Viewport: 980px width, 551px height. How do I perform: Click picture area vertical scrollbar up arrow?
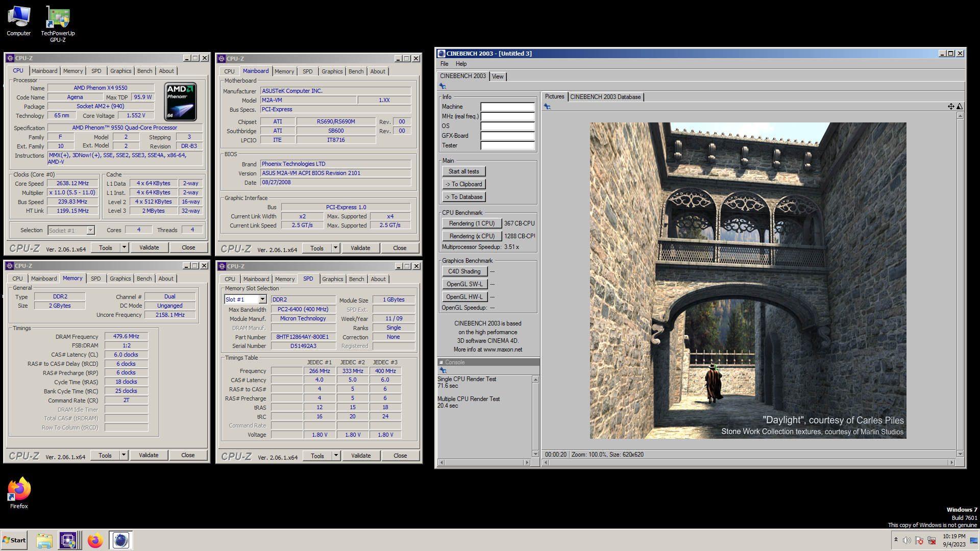960,116
